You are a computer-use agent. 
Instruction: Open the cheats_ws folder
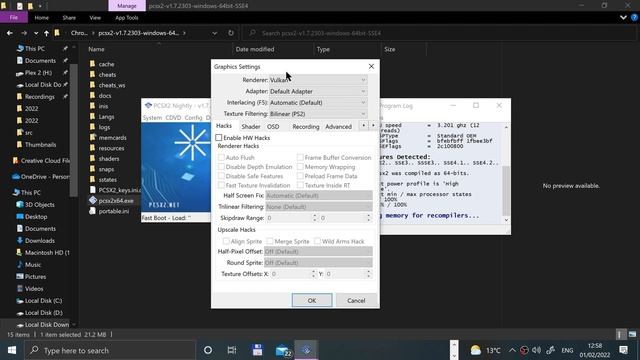[112, 85]
